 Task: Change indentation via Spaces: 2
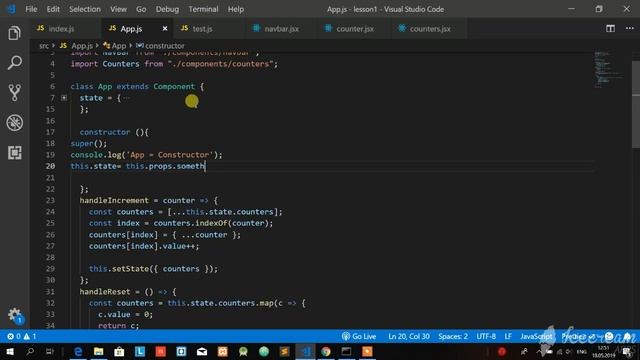coord(453,336)
